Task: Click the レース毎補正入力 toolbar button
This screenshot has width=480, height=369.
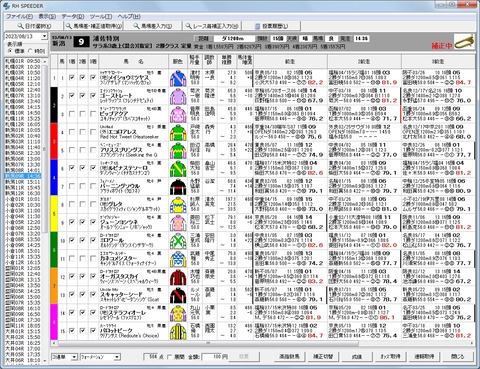Action: pos(212,26)
